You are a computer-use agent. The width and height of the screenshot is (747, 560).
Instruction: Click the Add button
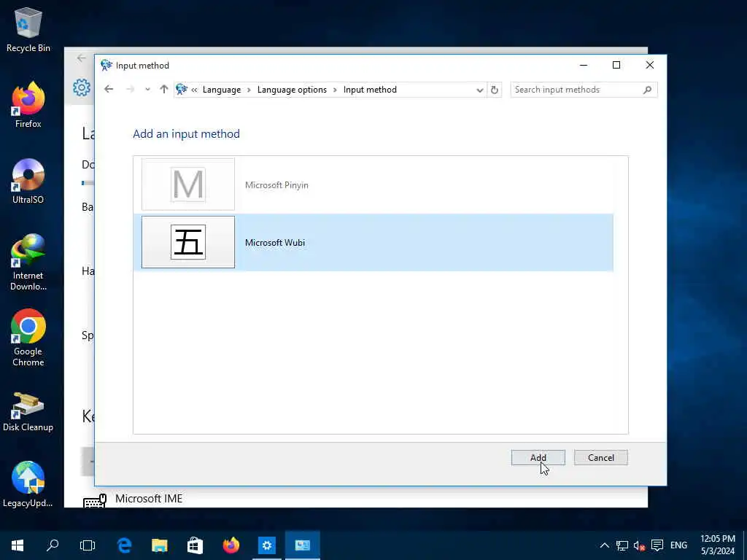coord(538,457)
